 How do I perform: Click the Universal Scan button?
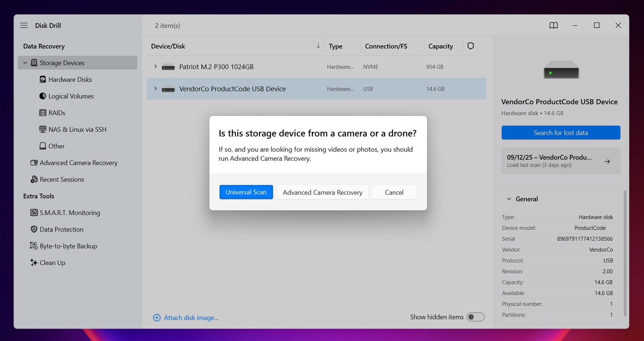click(x=246, y=192)
